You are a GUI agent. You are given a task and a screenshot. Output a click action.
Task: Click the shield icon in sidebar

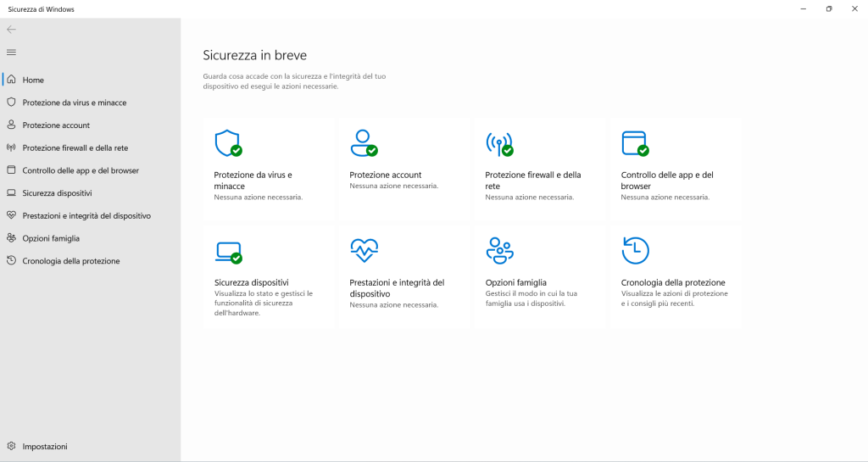[11, 103]
